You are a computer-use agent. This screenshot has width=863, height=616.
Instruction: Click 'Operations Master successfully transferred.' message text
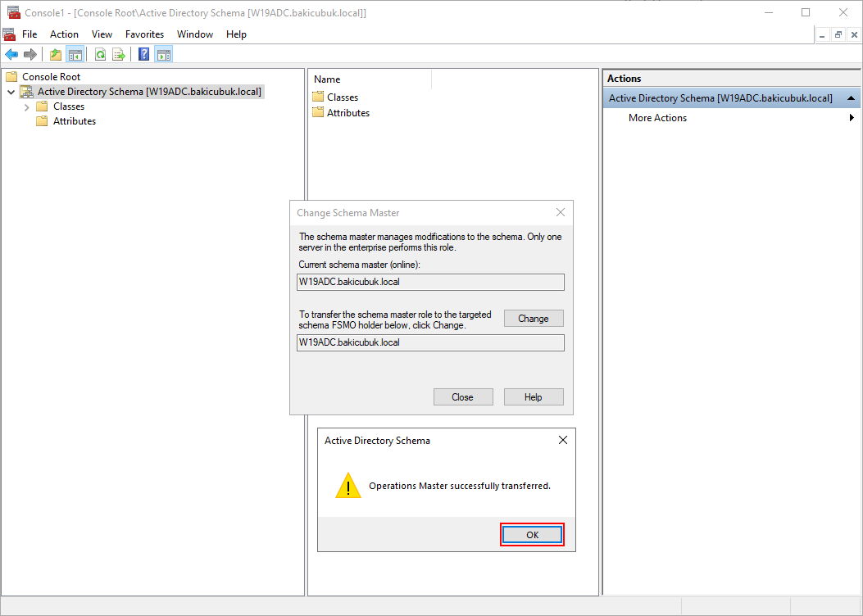[x=460, y=486]
